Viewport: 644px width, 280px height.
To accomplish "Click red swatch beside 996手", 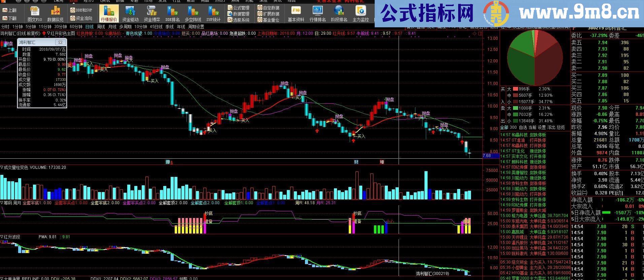I will click(x=516, y=89).
